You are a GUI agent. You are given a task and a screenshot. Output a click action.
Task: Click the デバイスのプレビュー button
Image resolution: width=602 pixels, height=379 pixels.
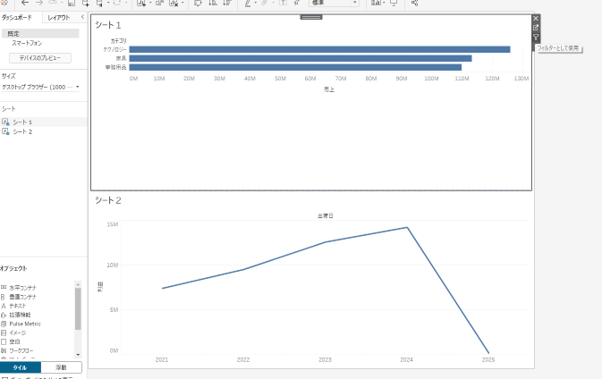tap(40, 58)
